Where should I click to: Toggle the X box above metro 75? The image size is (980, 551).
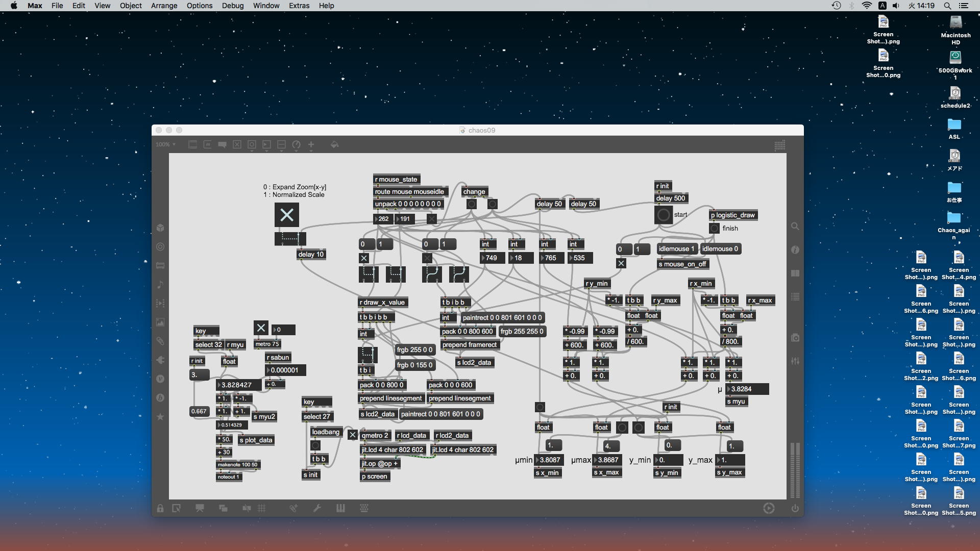(x=261, y=328)
